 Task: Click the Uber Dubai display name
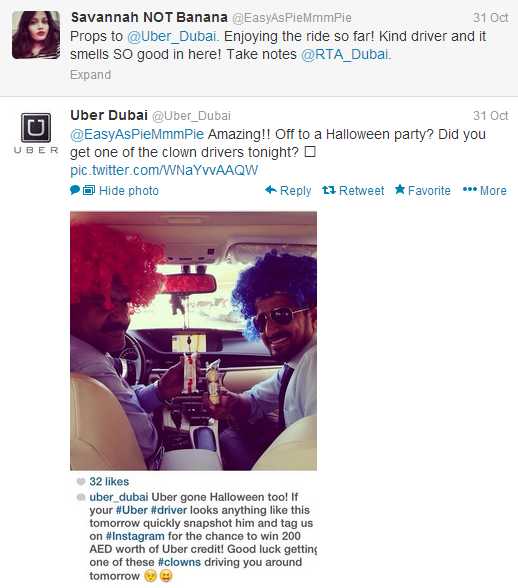click(x=109, y=115)
